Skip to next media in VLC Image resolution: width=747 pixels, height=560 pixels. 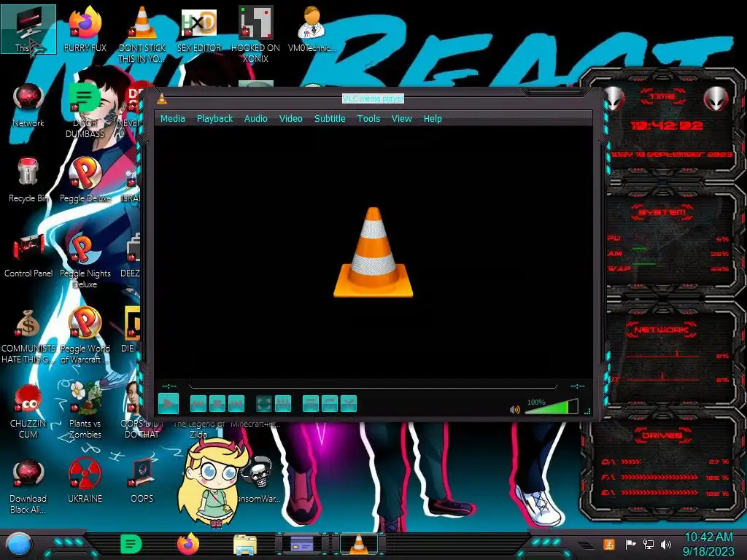236,404
